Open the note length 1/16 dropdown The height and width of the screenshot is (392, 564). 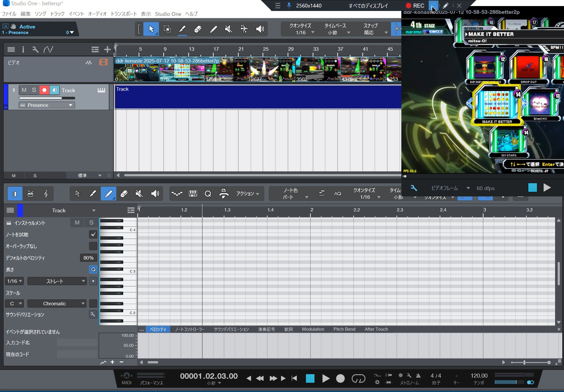(14, 281)
